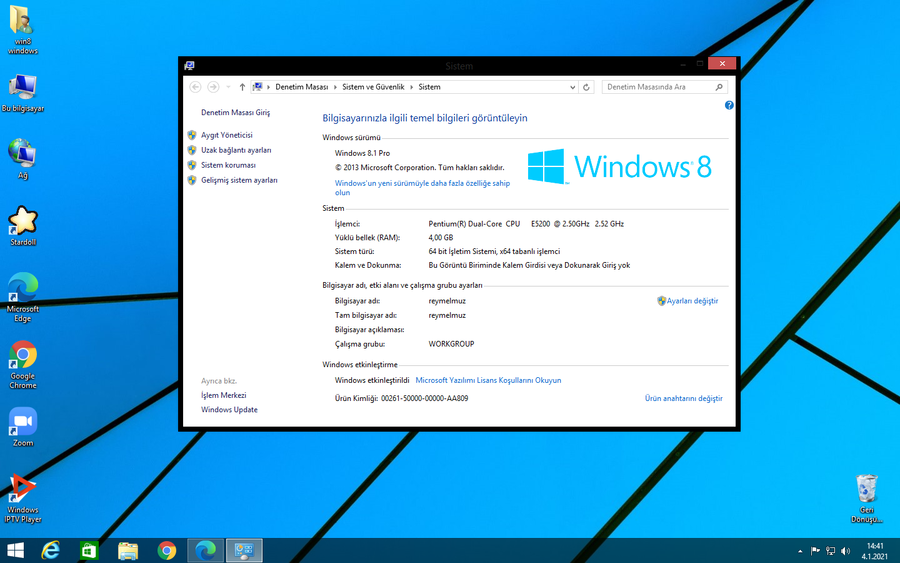Viewport: 900px width, 563px height.
Task: Click the computer icon in address bar
Action: (x=257, y=87)
